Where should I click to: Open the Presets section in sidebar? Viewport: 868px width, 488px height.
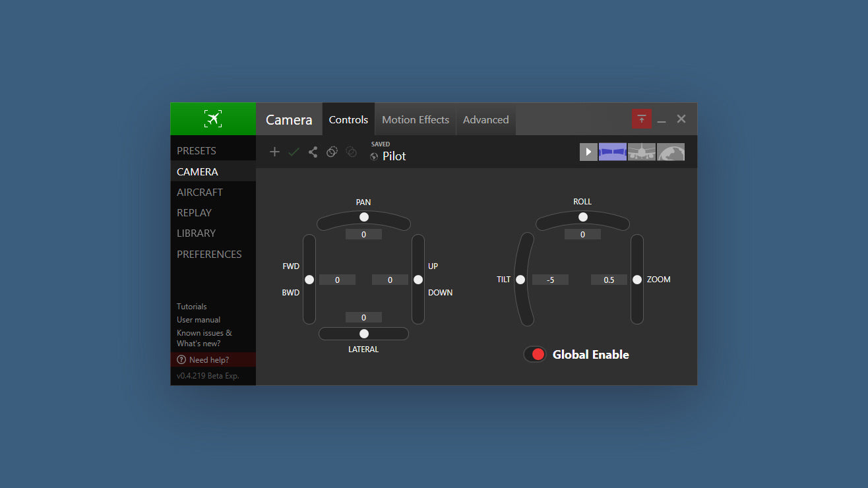(x=197, y=151)
